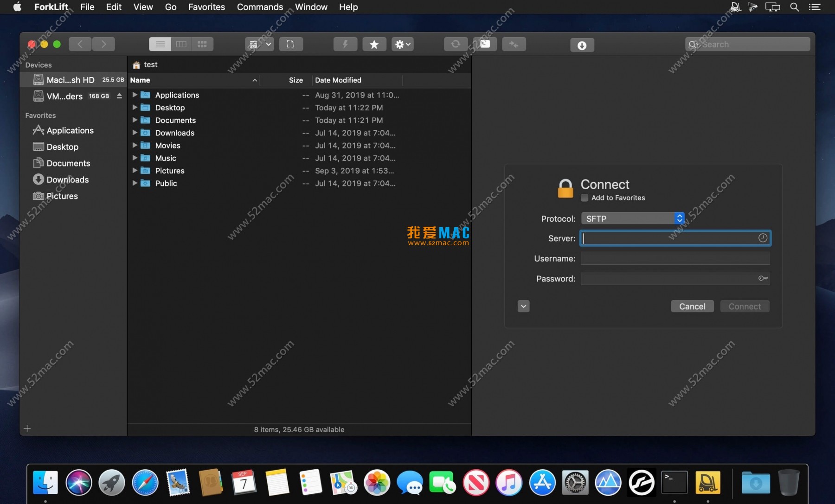Eject the VM...ders volume

(119, 96)
